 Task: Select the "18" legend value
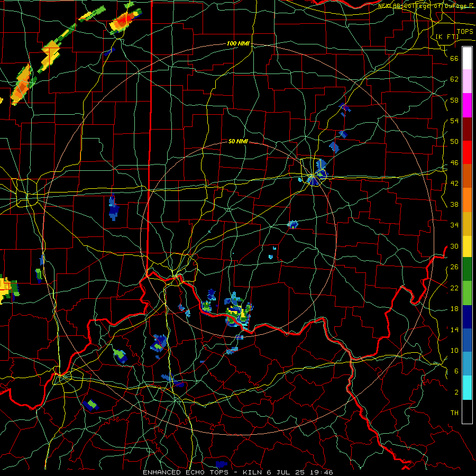[454, 309]
